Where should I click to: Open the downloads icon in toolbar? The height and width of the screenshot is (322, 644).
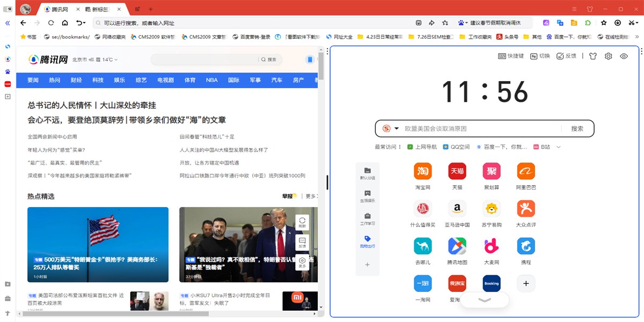[x=617, y=23]
